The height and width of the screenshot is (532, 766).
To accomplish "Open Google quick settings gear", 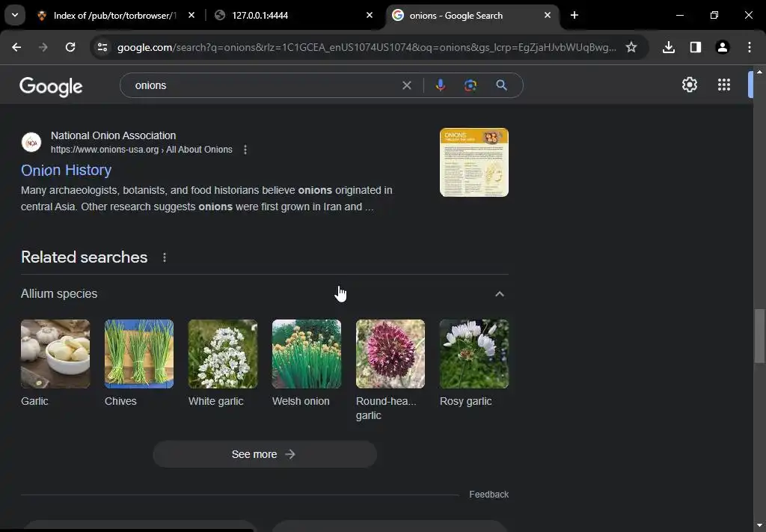I will pyautogui.click(x=689, y=85).
